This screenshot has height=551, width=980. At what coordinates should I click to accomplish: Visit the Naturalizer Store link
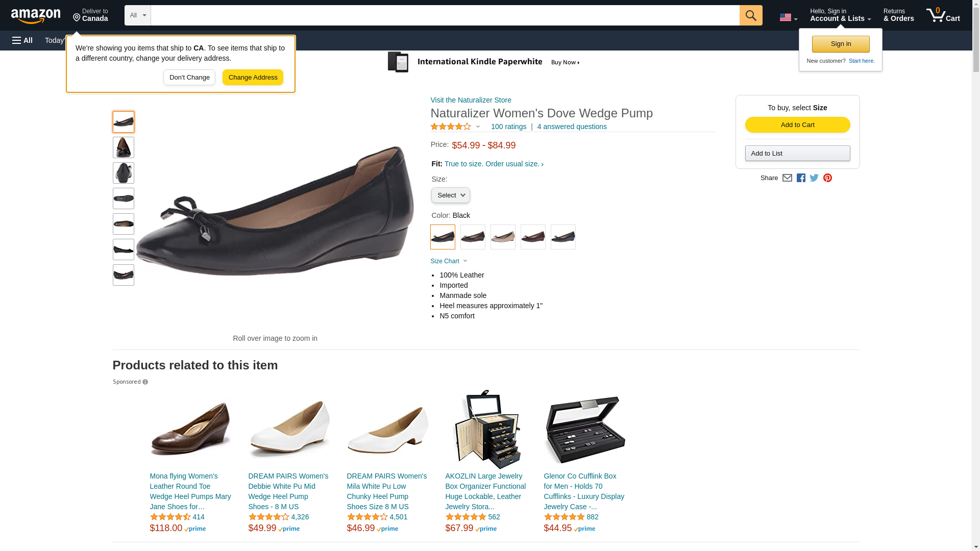471,100
